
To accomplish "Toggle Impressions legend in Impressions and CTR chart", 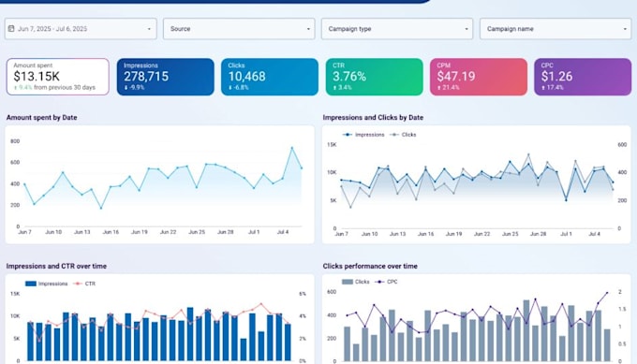I will coord(46,284).
